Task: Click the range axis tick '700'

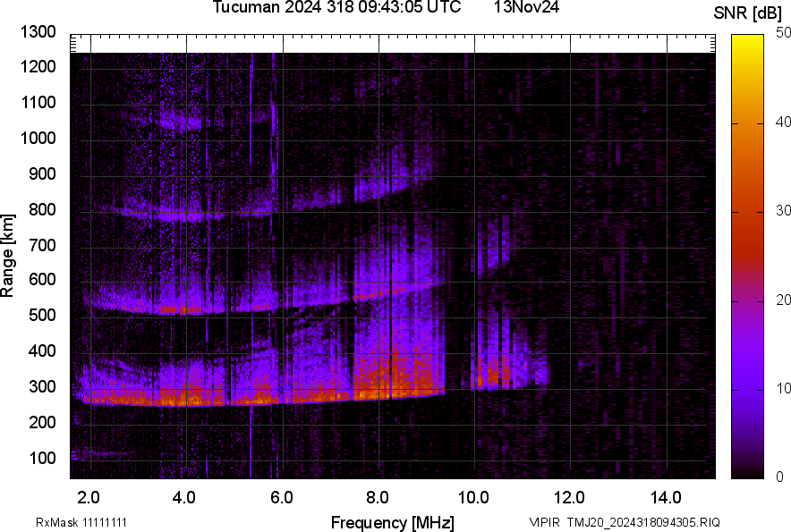Action: (42, 246)
